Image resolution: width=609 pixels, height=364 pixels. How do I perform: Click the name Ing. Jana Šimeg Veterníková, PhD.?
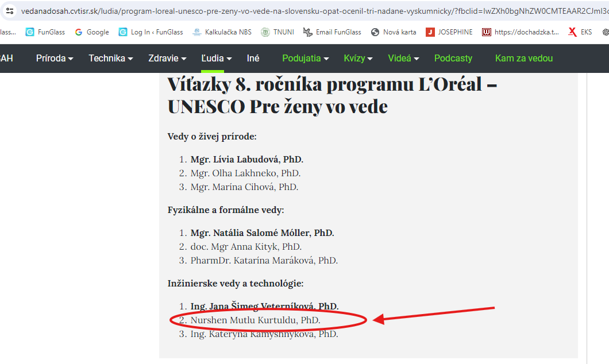(x=264, y=306)
